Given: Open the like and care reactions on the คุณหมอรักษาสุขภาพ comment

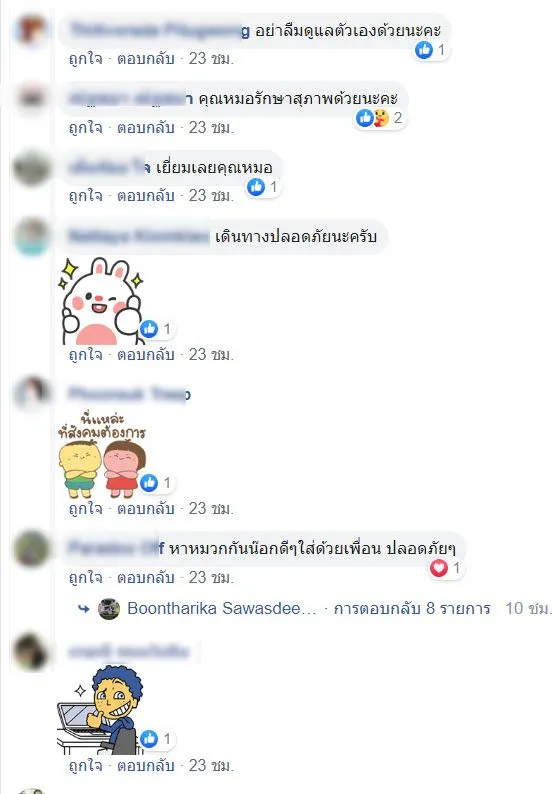Looking at the screenshot, I should pos(380,118).
